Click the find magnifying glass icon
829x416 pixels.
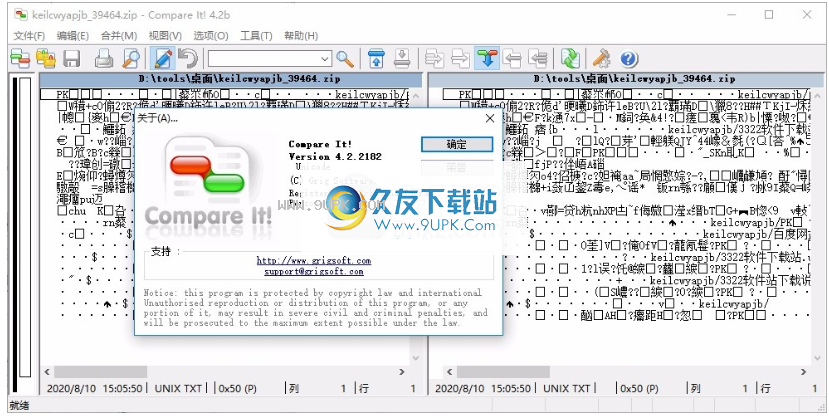point(345,59)
